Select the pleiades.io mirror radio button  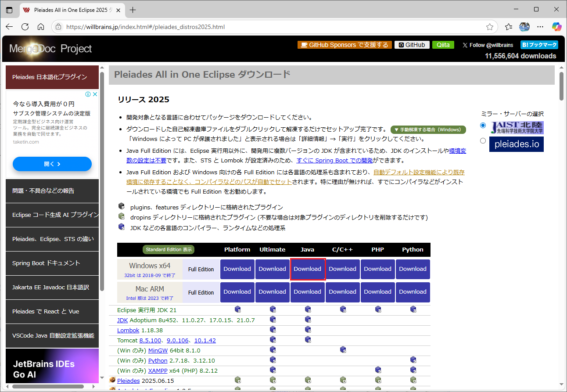pos(483,141)
